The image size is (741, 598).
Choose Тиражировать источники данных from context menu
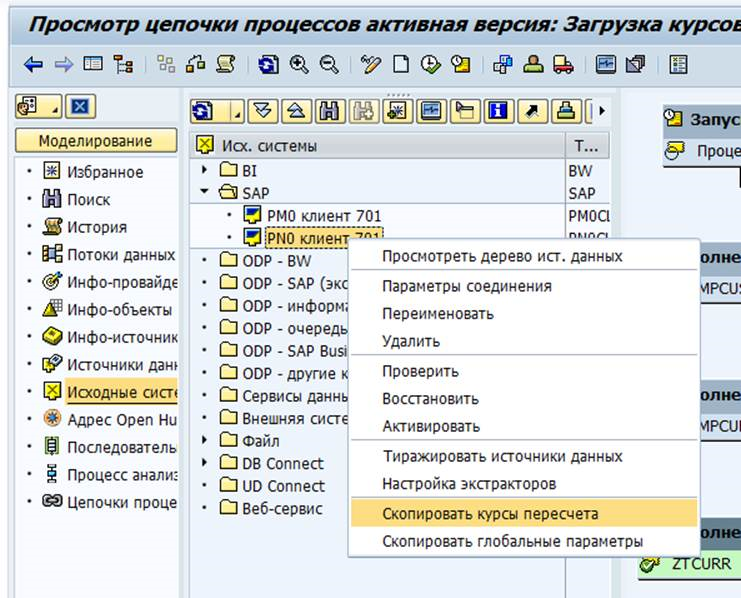[524, 457]
